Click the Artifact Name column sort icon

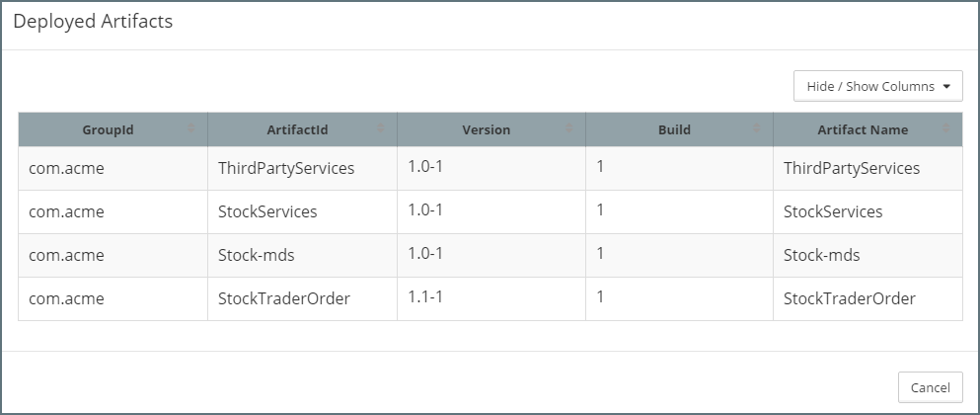(946, 129)
